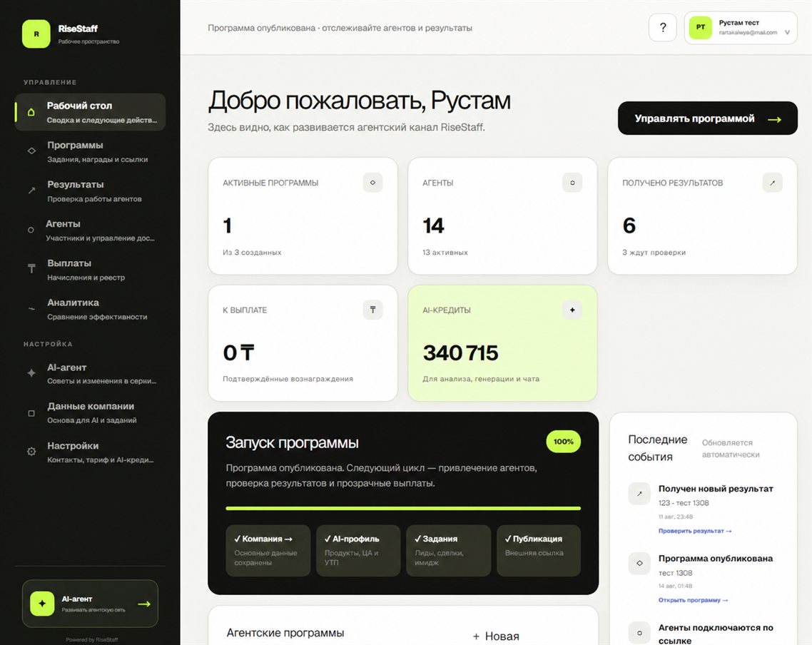Click the '13 активных' text
812x645 pixels.
click(x=445, y=252)
